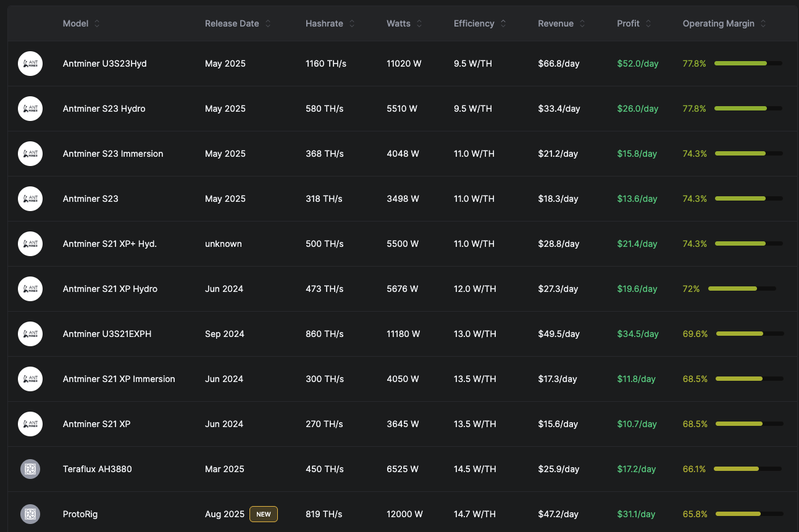Click the Antminer S23 Immersion brand logo

(x=30, y=154)
